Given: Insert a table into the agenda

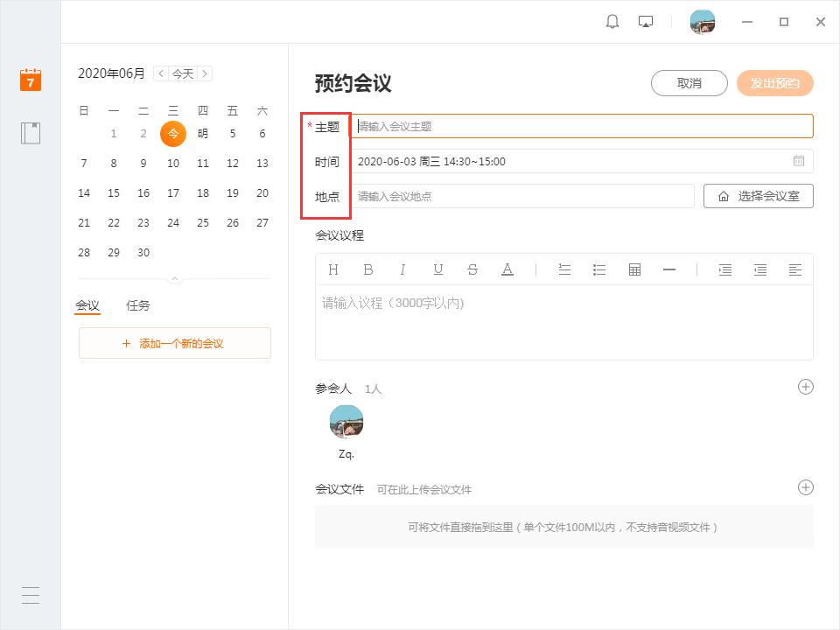Looking at the screenshot, I should (x=635, y=269).
